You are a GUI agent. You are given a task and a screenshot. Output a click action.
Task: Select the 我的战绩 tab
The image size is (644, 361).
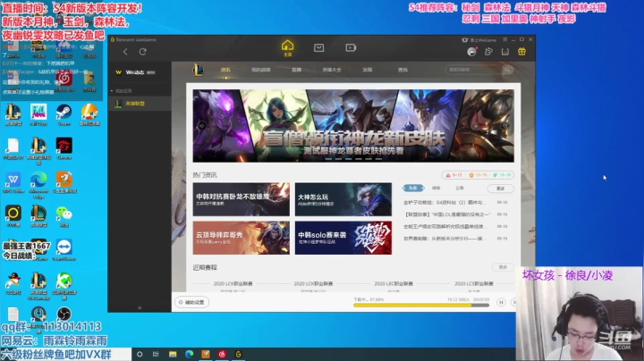pos(261,71)
